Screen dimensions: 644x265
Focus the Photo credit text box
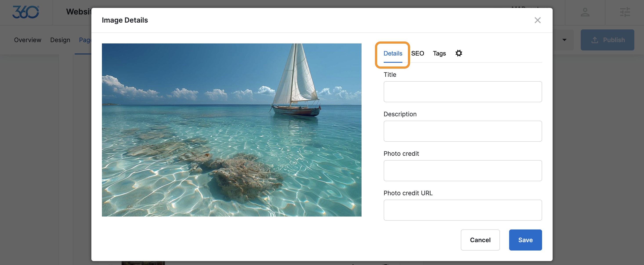pos(463,171)
